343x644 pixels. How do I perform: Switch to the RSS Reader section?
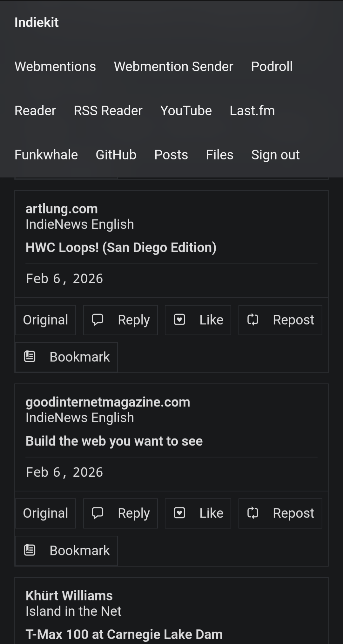coord(108,111)
